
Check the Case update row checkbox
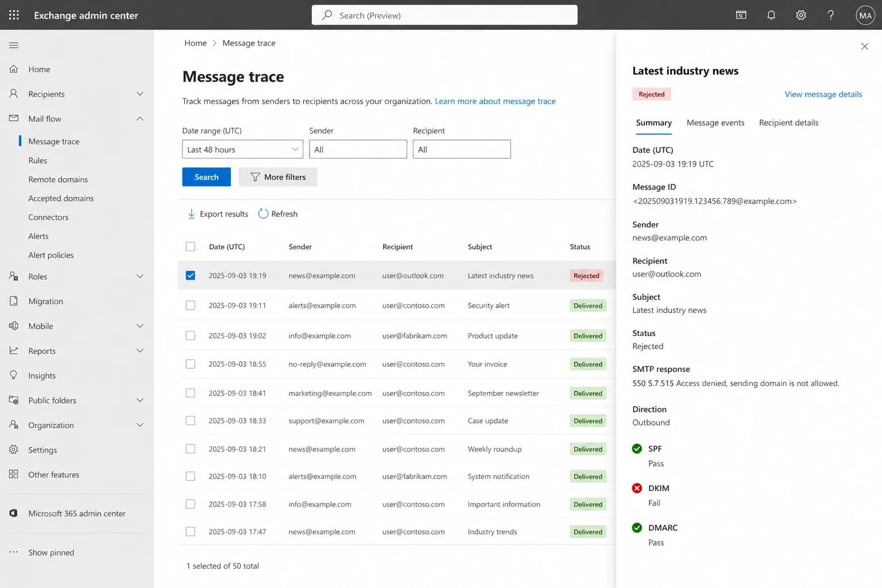point(191,420)
